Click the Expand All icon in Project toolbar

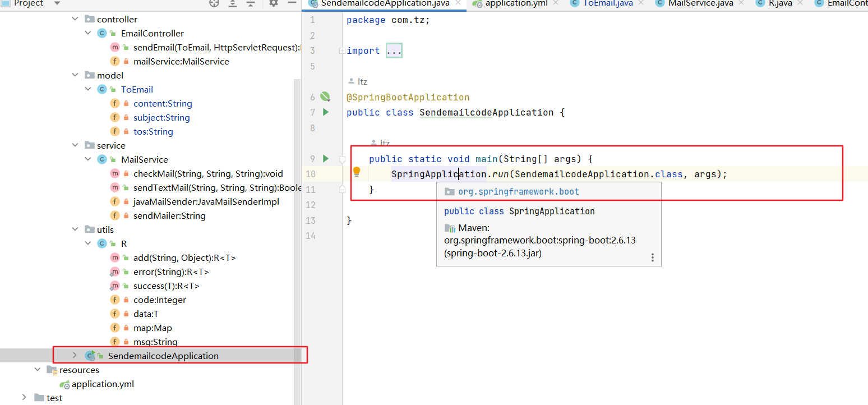(x=233, y=3)
